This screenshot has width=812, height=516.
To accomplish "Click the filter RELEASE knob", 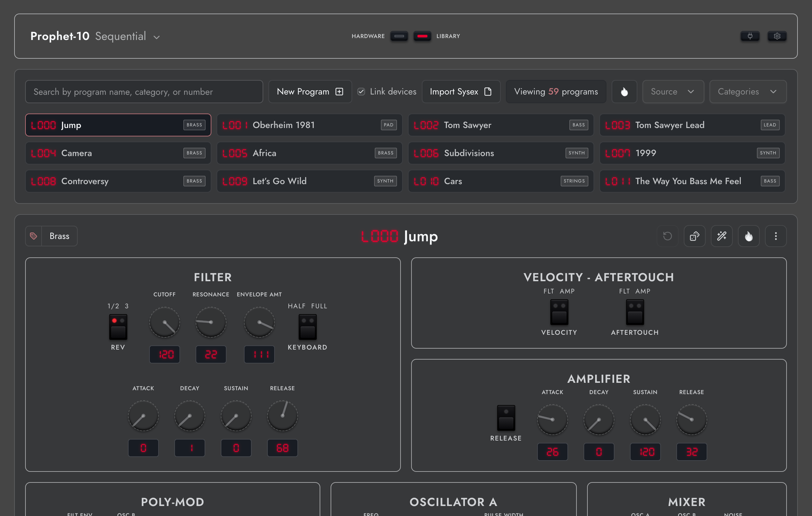I will (282, 416).
